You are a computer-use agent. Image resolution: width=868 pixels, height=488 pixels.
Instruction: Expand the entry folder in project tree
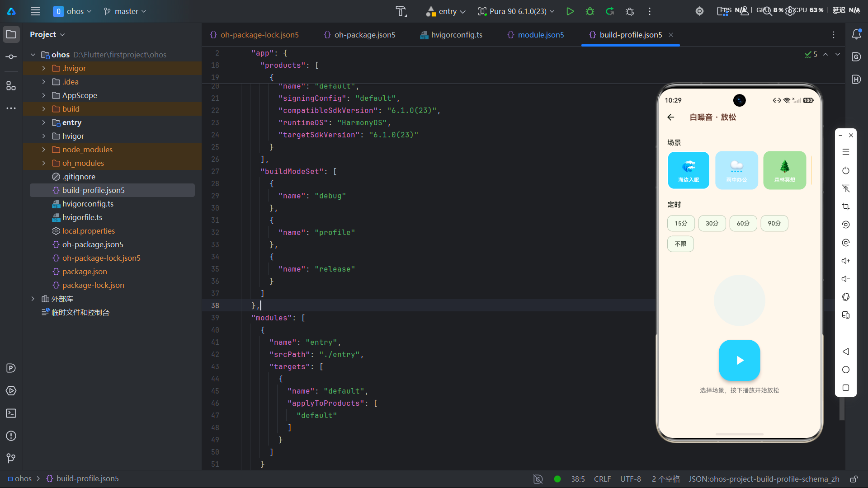(43, 122)
